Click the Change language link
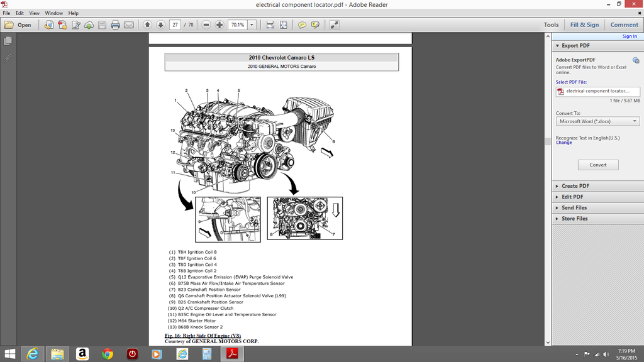The width and height of the screenshot is (644, 362). (563, 143)
